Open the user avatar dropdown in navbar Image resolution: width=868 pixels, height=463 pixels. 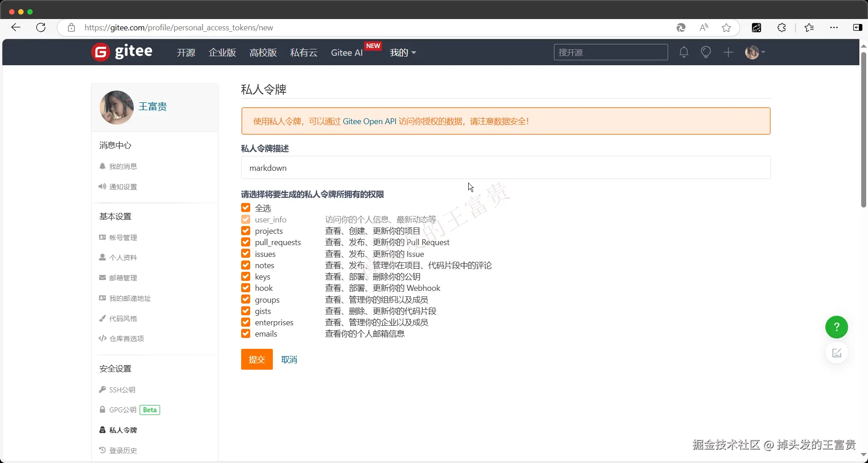tap(755, 52)
